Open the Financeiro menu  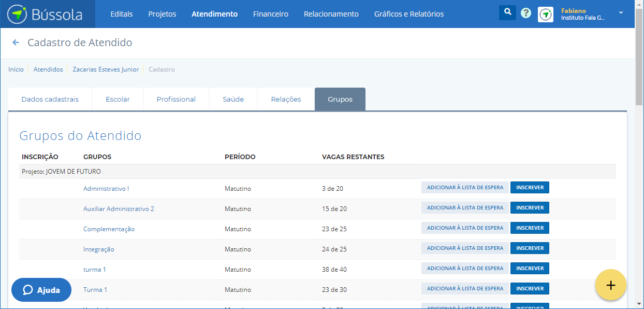(270, 14)
